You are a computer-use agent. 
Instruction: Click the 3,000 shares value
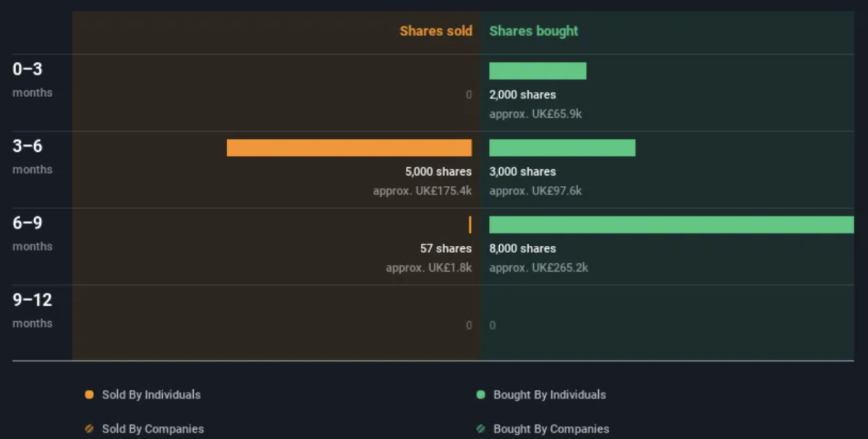pos(523,172)
